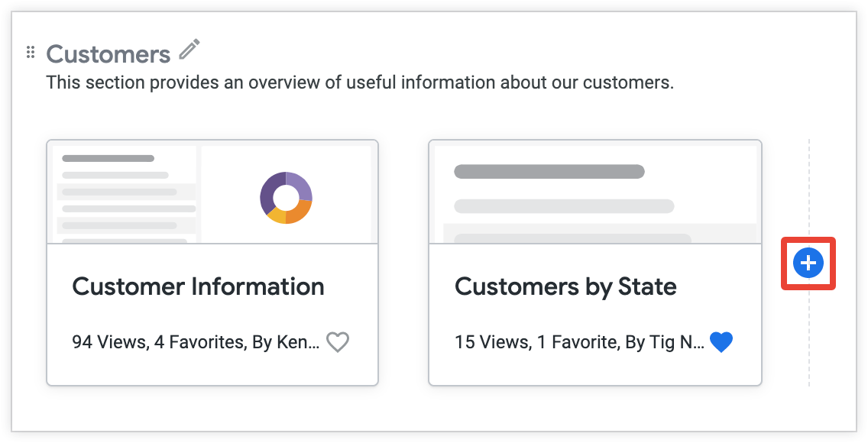The height and width of the screenshot is (443, 868).
Task: Click the section description sentence
Action: point(360,82)
